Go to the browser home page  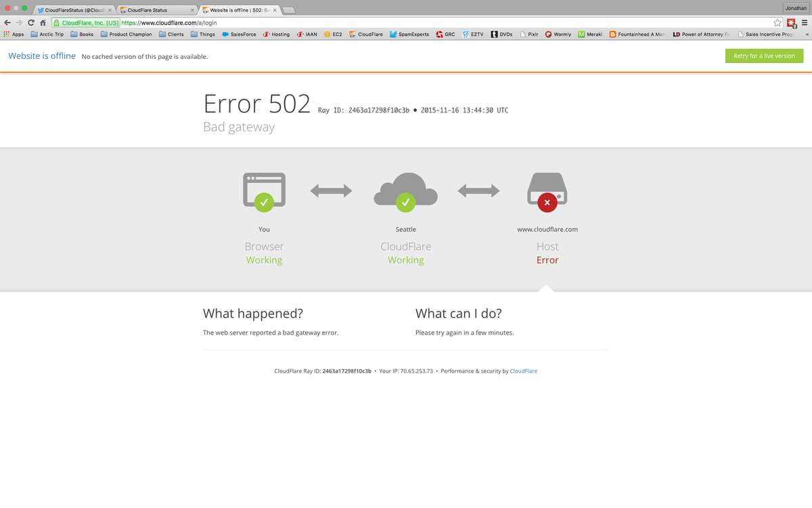click(x=43, y=22)
